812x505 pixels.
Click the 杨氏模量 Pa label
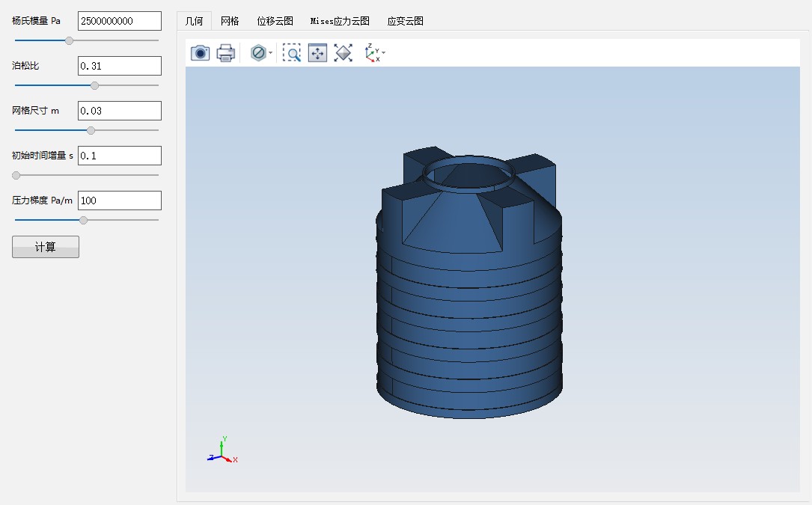coord(36,21)
